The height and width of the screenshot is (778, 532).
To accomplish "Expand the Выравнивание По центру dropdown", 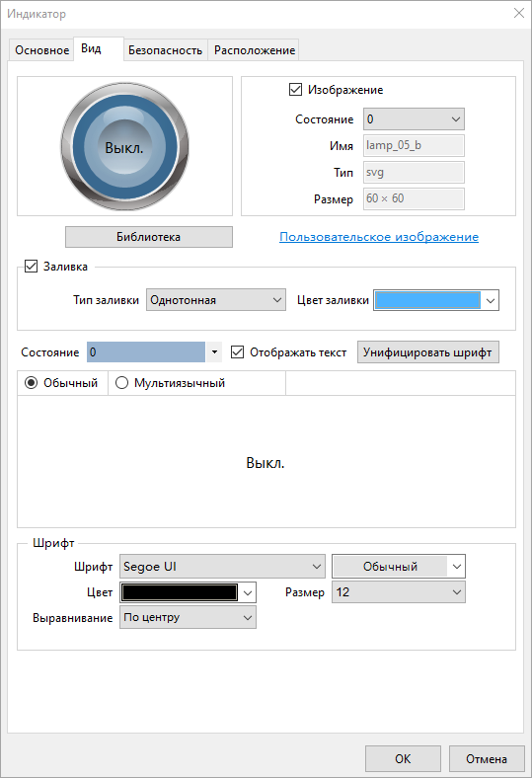I will coord(188,617).
